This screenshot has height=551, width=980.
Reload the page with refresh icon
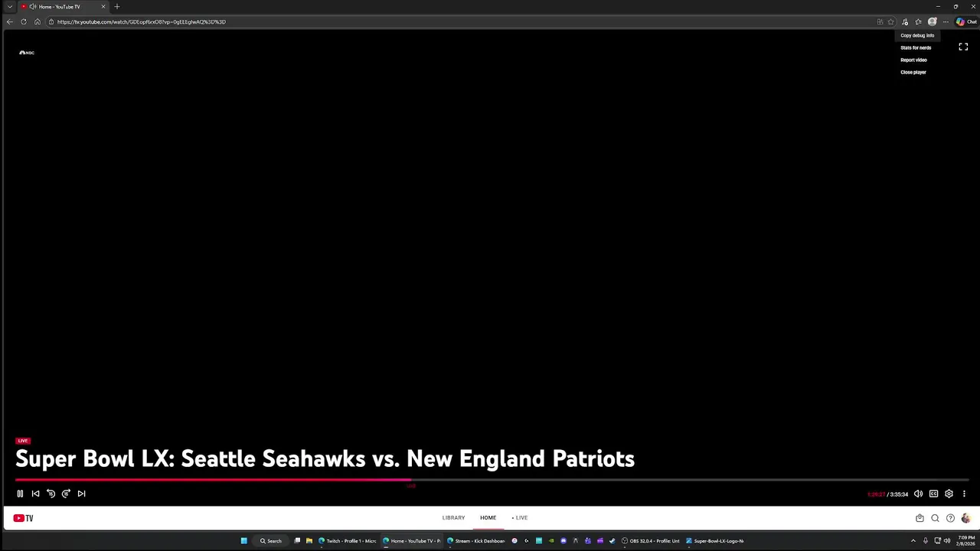23,21
